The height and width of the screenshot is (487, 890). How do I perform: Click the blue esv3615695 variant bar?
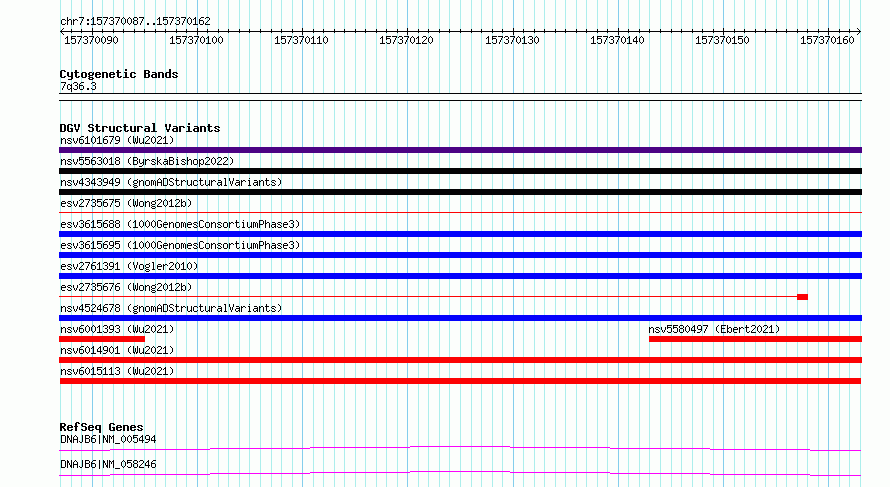pos(460,255)
